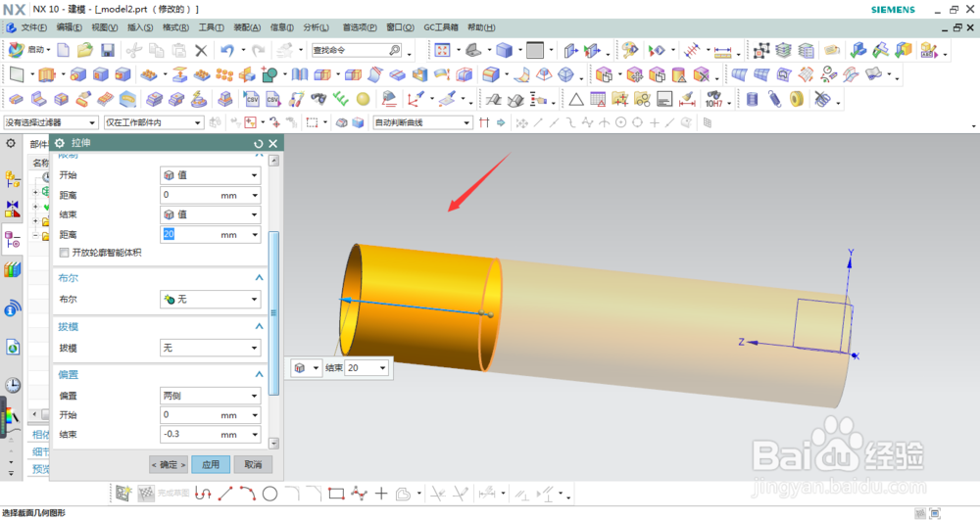
Task: Click the 应用 button
Action: point(211,464)
